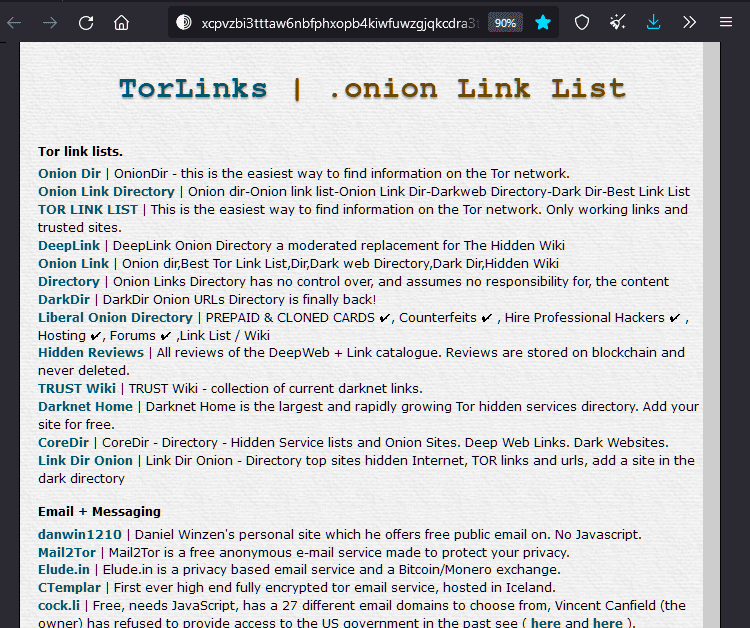This screenshot has width=750, height=628.
Task: Open the shield security level panel
Action: click(x=582, y=22)
